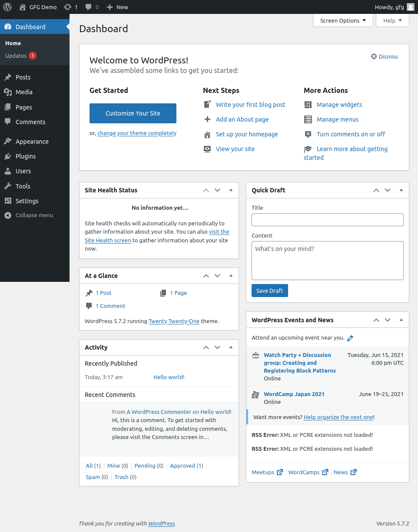Toggle the Activity panel triangle
The height and width of the screenshot is (532, 418).
[231, 347]
